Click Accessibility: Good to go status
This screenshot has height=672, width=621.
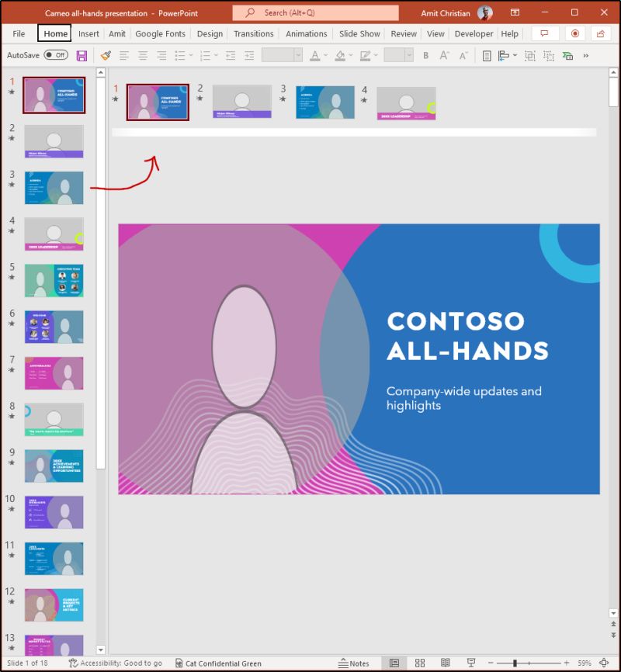(x=116, y=663)
